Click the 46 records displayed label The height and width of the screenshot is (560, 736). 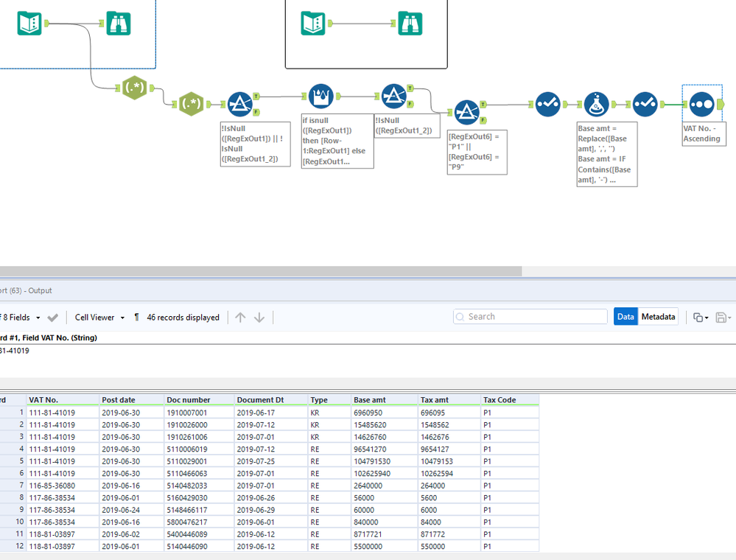pos(183,318)
